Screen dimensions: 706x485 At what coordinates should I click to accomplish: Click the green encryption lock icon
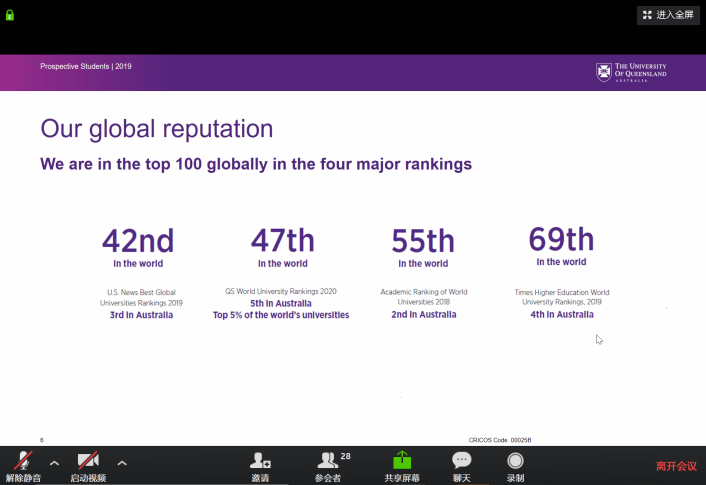tap(9, 15)
